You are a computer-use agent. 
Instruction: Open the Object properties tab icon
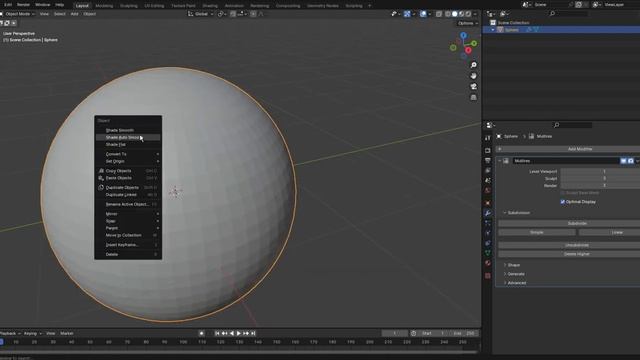point(488,203)
